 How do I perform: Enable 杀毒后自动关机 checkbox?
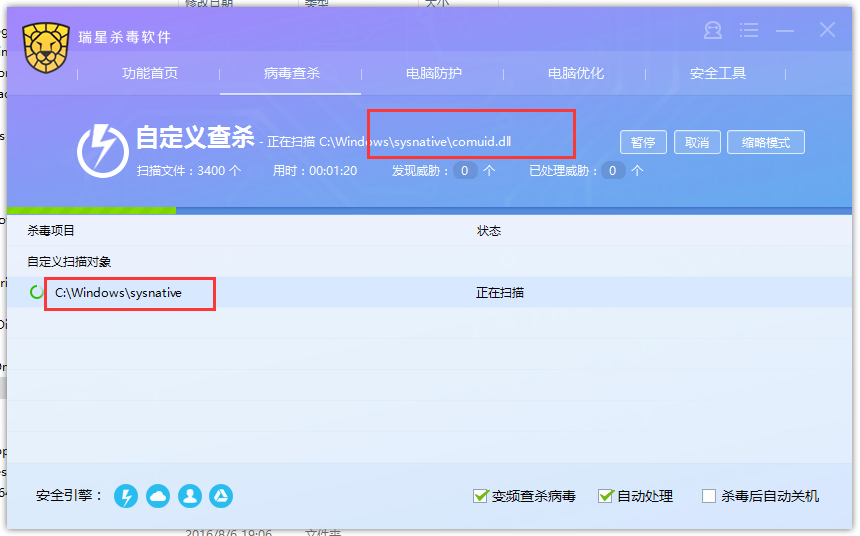point(709,496)
